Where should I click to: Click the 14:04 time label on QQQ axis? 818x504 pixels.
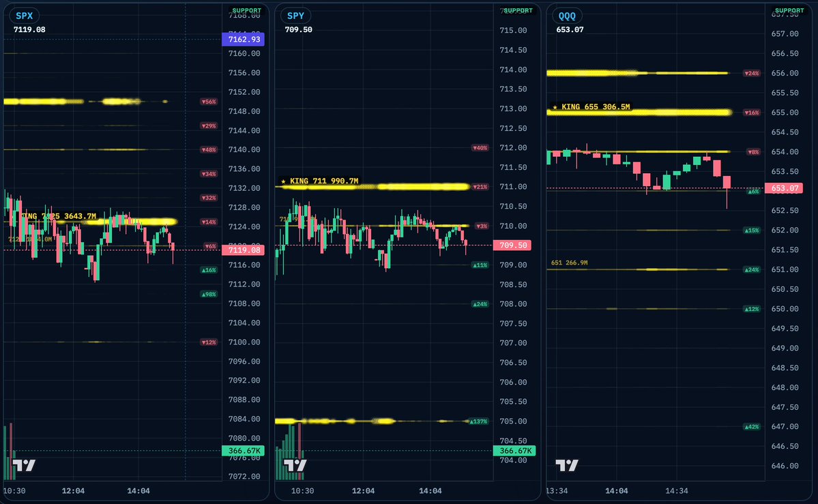coord(617,491)
